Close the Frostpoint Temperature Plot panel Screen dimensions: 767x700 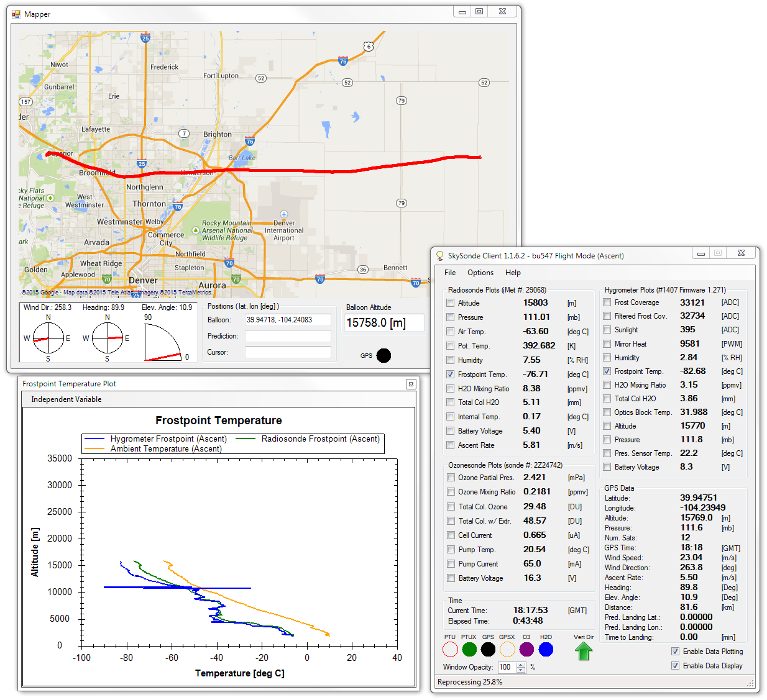[x=411, y=384]
